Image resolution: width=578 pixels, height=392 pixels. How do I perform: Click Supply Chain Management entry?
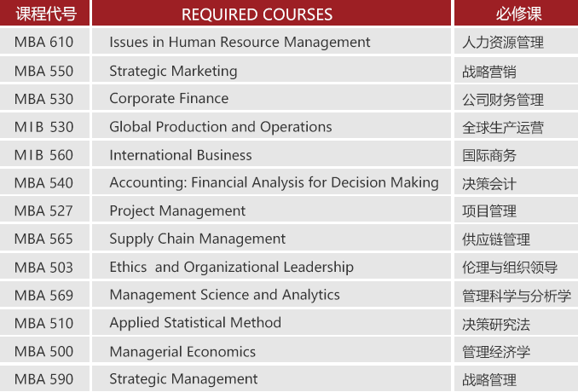coord(197,239)
